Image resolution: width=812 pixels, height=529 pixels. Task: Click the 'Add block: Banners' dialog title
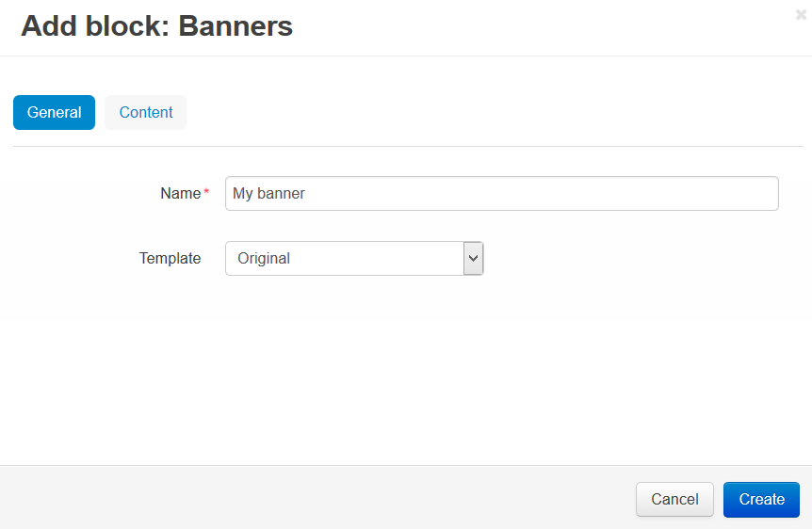tap(157, 25)
